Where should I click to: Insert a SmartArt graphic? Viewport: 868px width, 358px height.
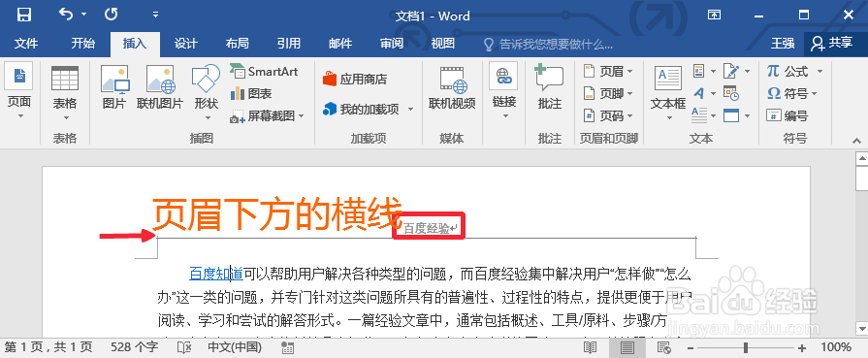264,72
